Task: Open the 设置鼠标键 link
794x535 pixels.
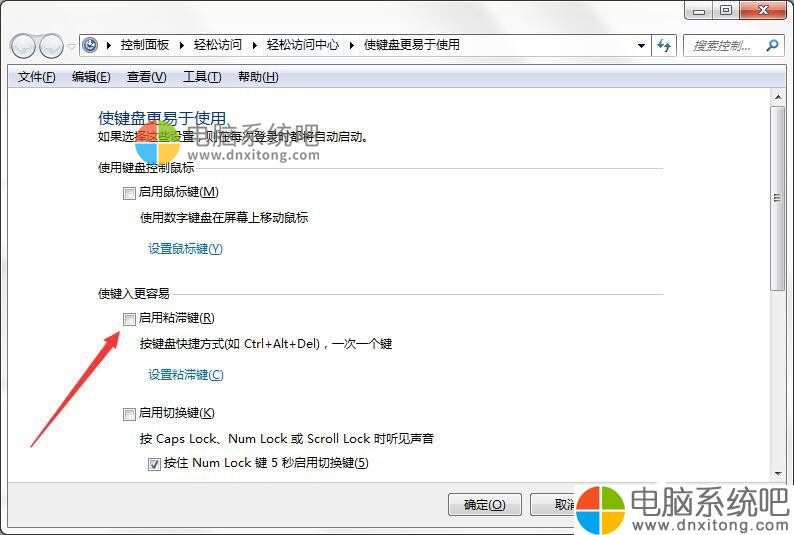Action: [x=185, y=249]
